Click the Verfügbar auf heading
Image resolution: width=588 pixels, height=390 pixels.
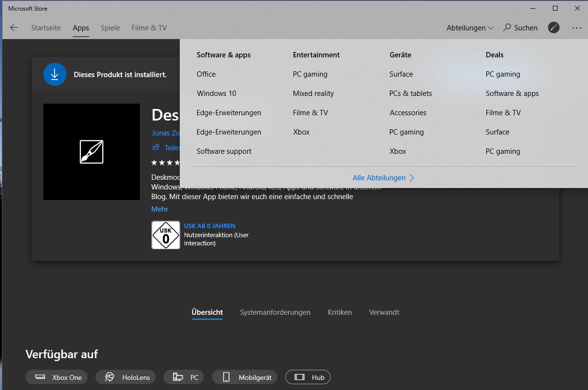coord(62,354)
